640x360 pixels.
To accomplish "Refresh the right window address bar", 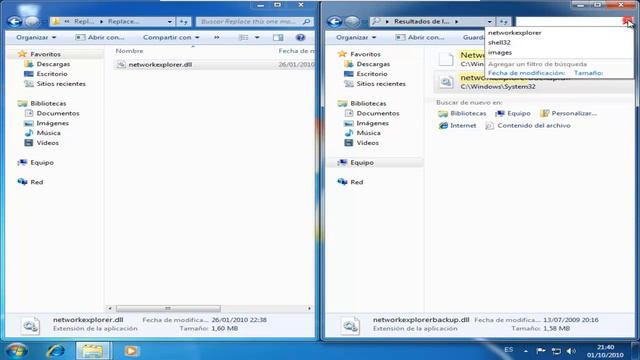I will tap(504, 21).
